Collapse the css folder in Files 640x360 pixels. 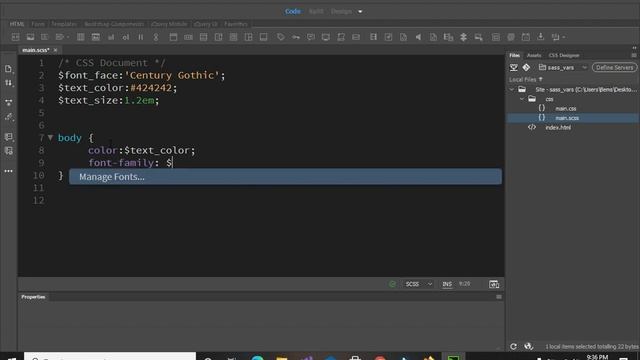click(522, 99)
